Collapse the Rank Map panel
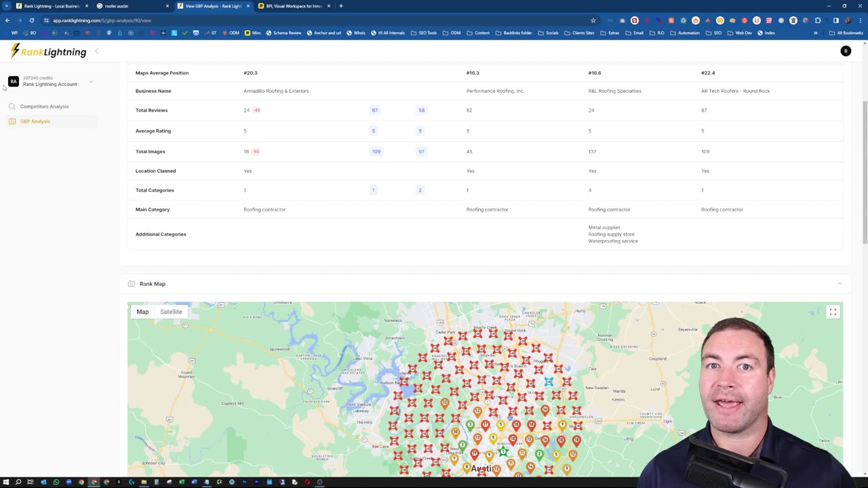868x488 pixels. tap(840, 284)
